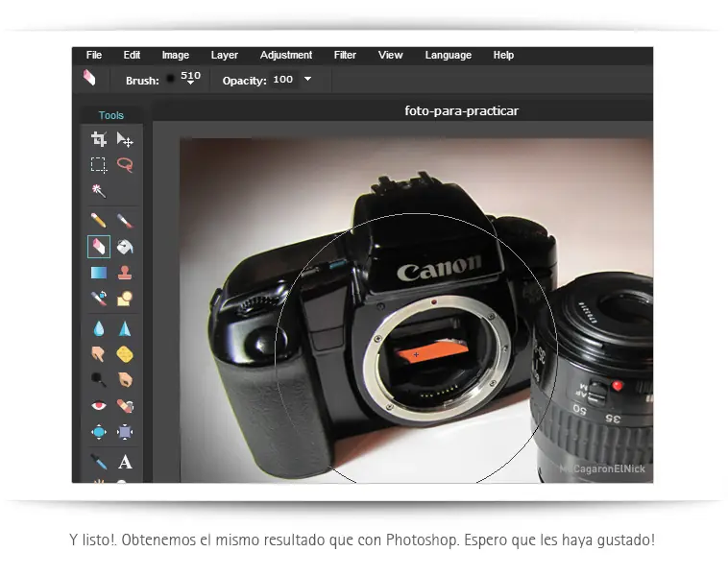The image size is (728, 576).
Task: Open the Help menu
Action: pyautogui.click(x=504, y=56)
